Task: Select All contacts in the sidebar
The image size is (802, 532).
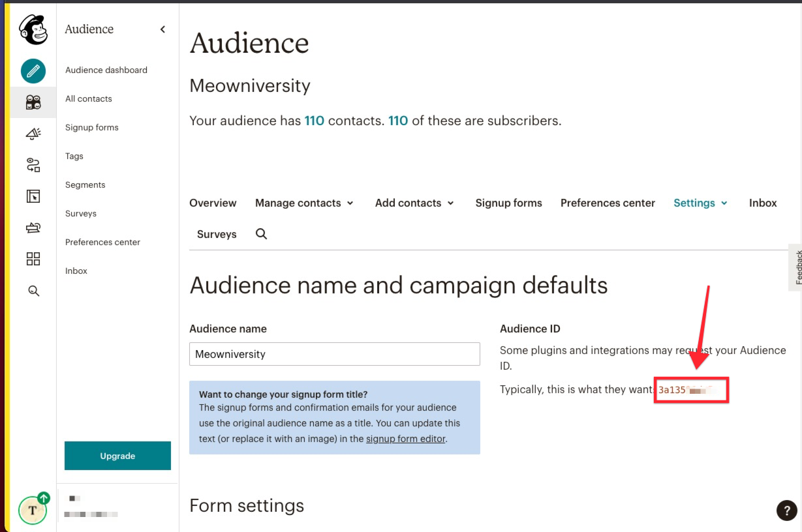Action: 89,98
